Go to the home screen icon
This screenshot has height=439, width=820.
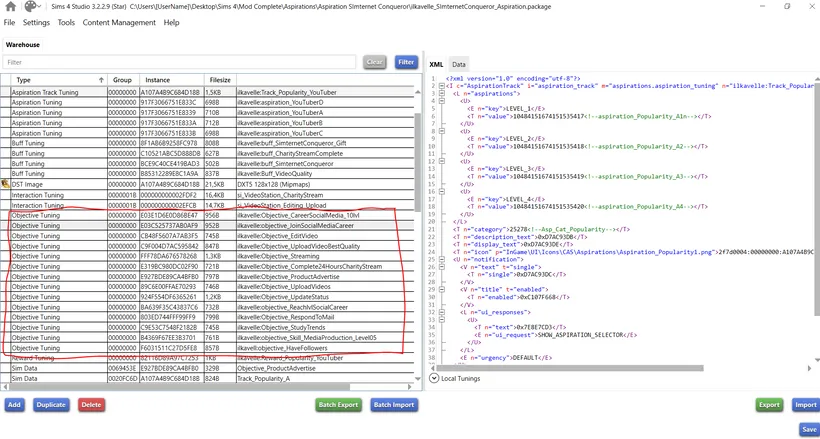pyautogui.click(x=10, y=7)
